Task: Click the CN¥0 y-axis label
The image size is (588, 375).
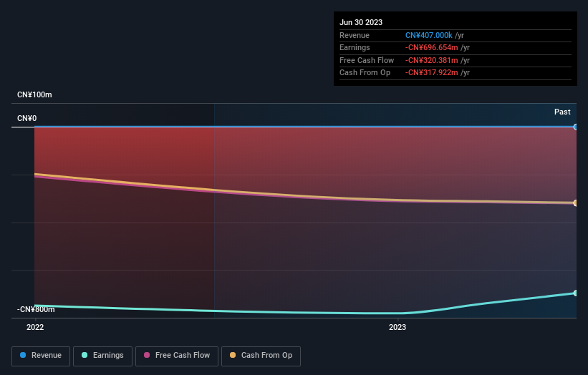Action: point(27,118)
